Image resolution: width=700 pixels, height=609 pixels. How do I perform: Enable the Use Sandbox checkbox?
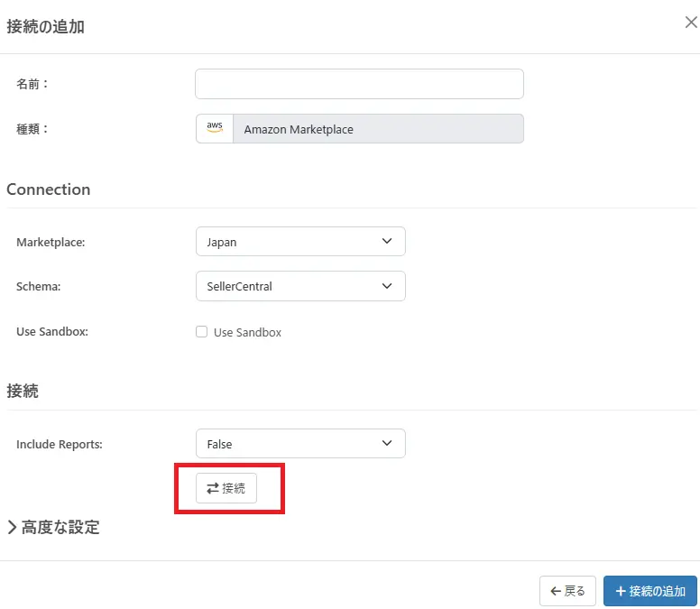click(202, 332)
